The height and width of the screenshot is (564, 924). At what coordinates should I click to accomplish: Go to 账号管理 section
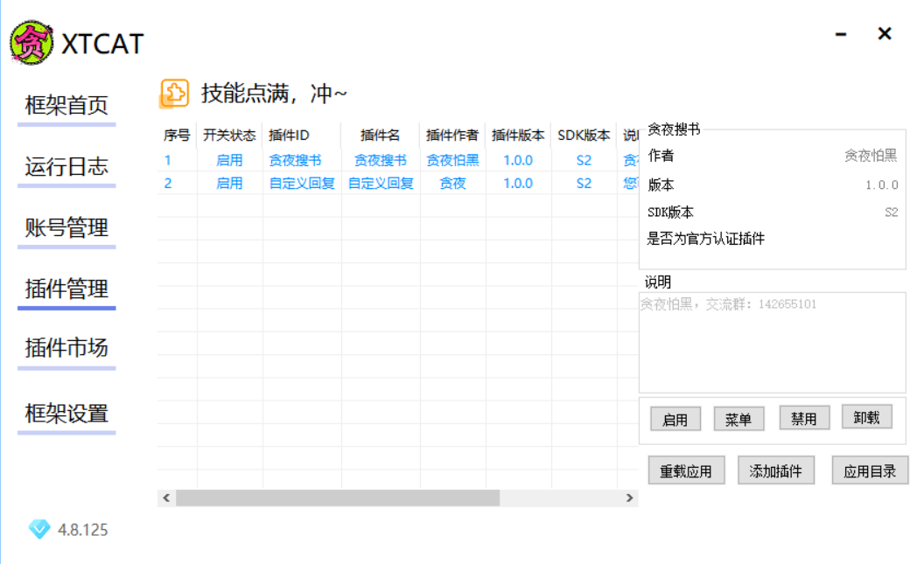click(x=66, y=227)
